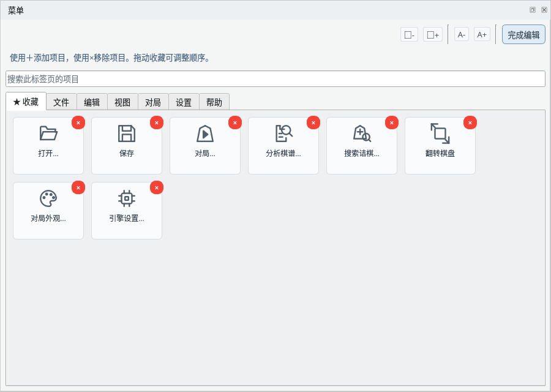Select the 帮助 tab
551x392 pixels.
click(214, 102)
